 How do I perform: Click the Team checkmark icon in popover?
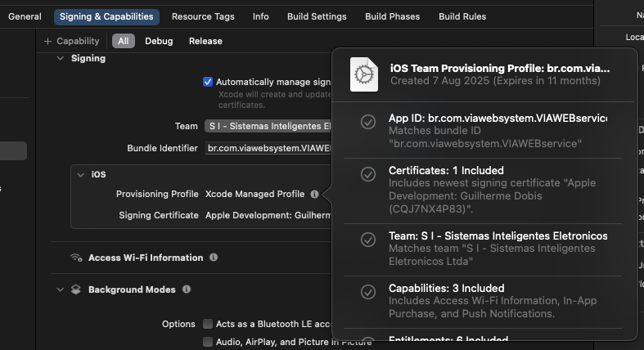coord(368,240)
